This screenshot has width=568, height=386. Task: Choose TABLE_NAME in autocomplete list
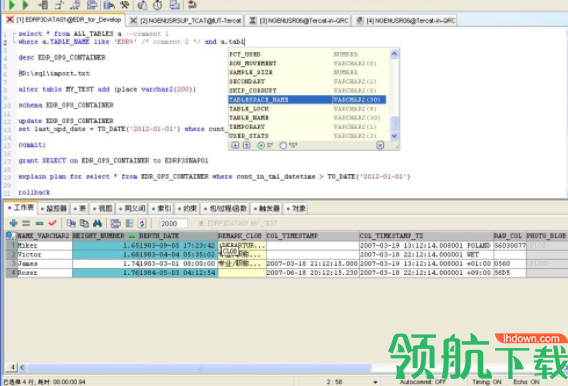[x=307, y=118]
